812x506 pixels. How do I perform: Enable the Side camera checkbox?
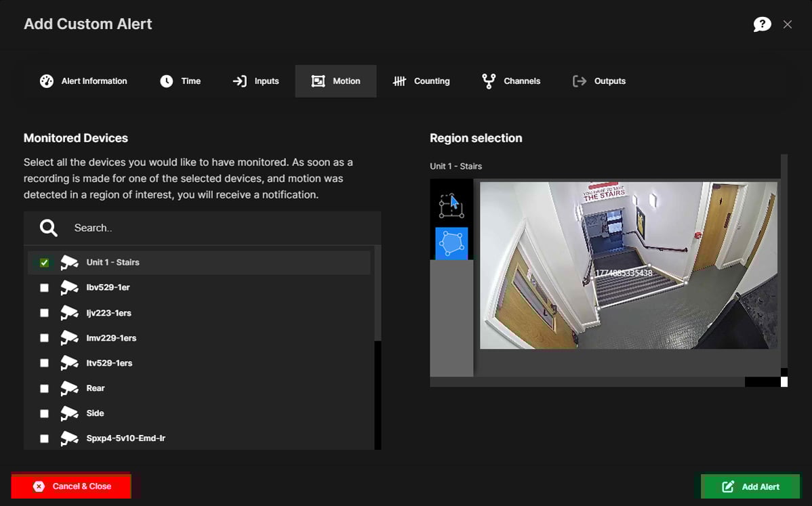(x=45, y=413)
